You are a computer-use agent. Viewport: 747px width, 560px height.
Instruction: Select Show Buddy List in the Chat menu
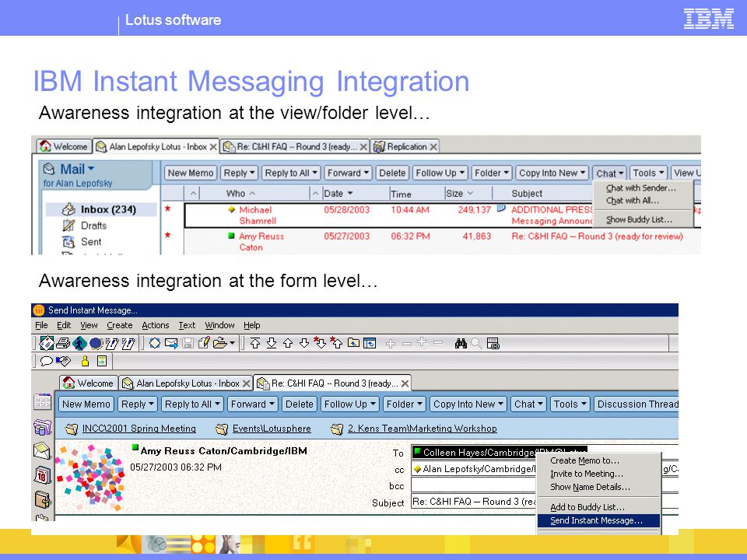(x=640, y=219)
